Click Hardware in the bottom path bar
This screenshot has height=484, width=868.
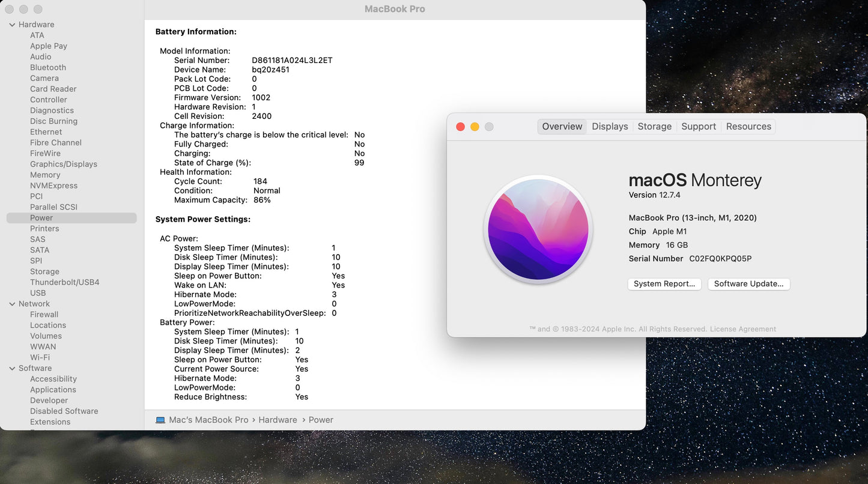(x=278, y=420)
